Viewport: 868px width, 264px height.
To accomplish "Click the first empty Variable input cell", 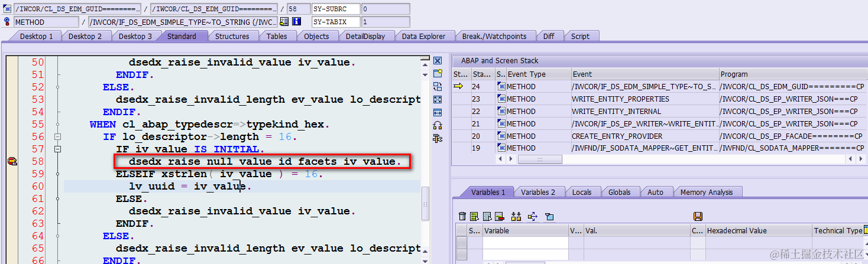I will pos(525,242).
